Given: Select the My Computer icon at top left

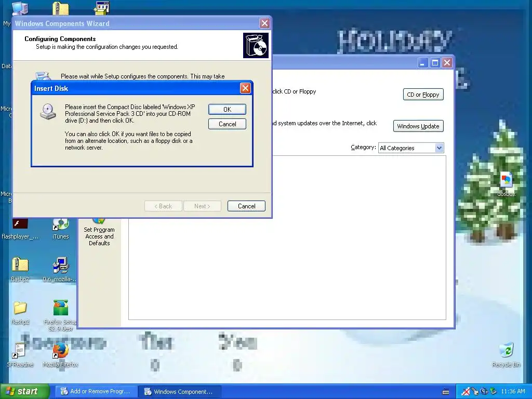Looking at the screenshot, I should (20, 8).
